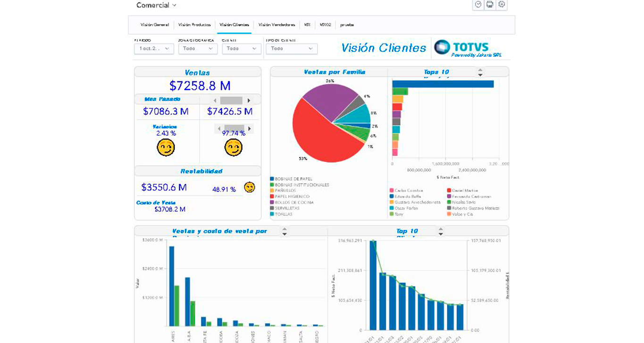The image size is (644, 343).
Task: Click the clock/schedule icon at top right
Action: pyautogui.click(x=478, y=5)
